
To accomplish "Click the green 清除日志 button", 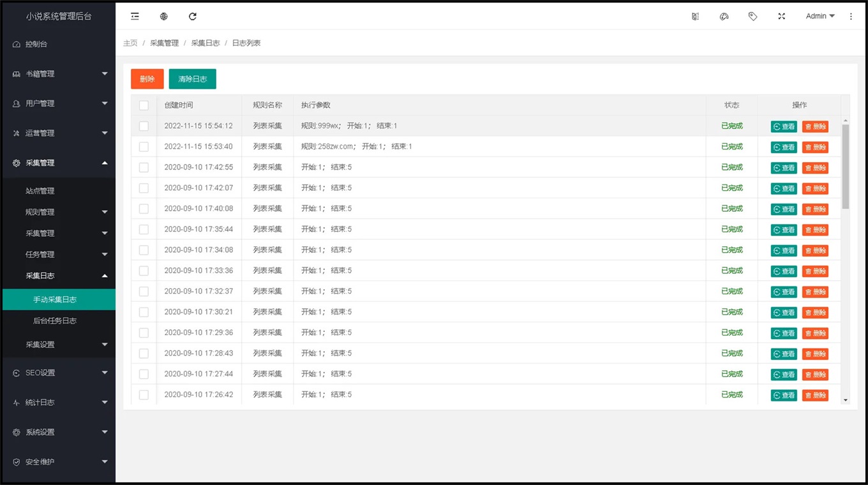I will [192, 79].
